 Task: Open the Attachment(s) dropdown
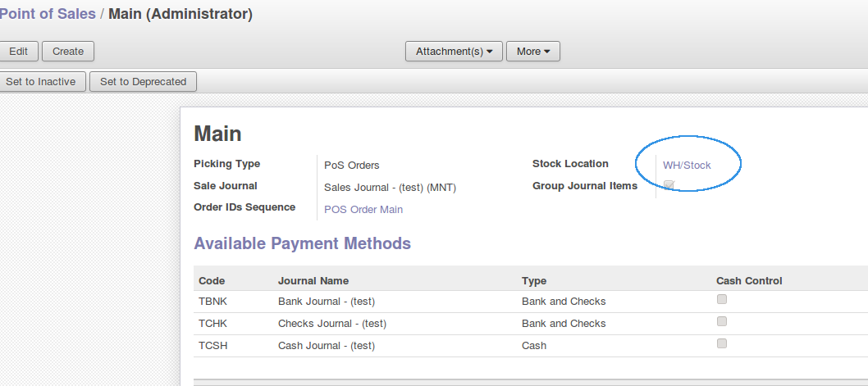454,52
